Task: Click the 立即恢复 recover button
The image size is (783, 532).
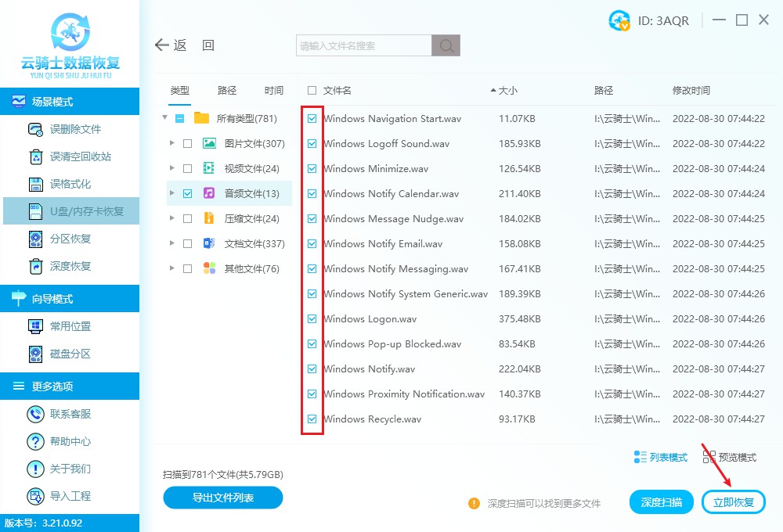Action: pyautogui.click(x=733, y=501)
